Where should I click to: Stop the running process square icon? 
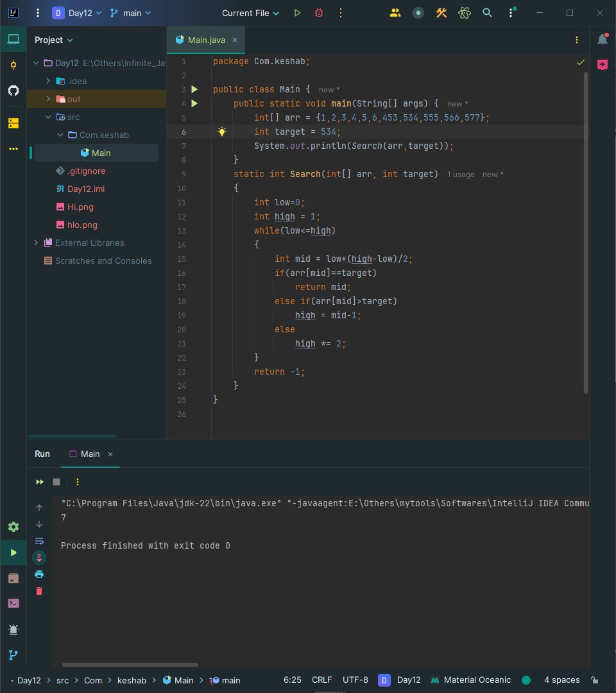(x=56, y=482)
